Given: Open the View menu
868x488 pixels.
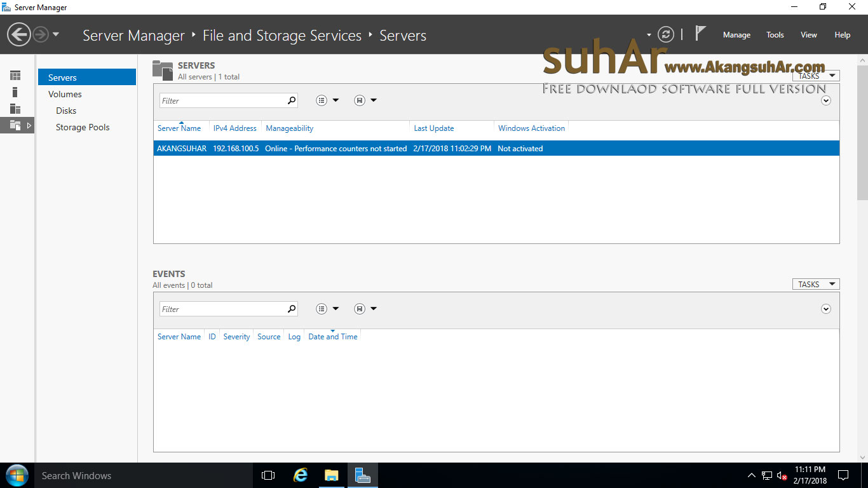Looking at the screenshot, I should tap(809, 35).
